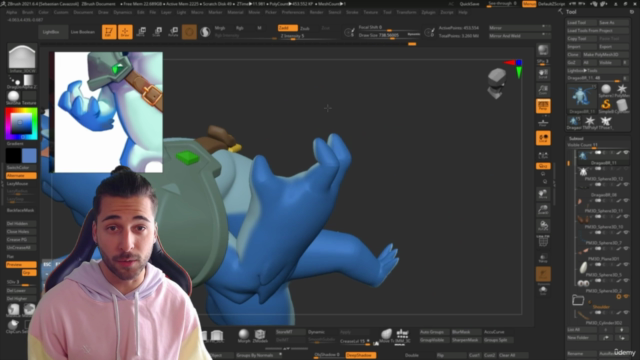Toggle the Zadd button
The image size is (640, 360).
click(288, 28)
